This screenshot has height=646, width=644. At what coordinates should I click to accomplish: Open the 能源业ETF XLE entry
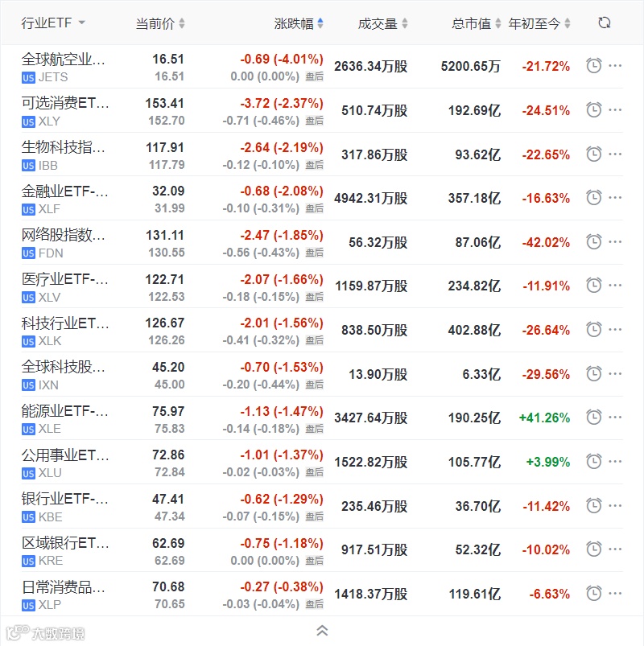coord(65,419)
